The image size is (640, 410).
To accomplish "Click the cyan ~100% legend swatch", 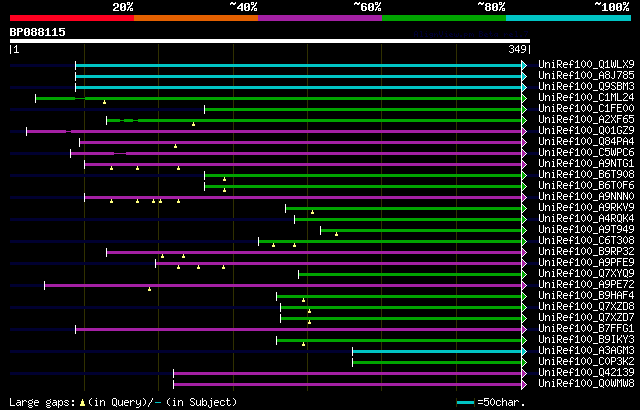I will 568,18.
